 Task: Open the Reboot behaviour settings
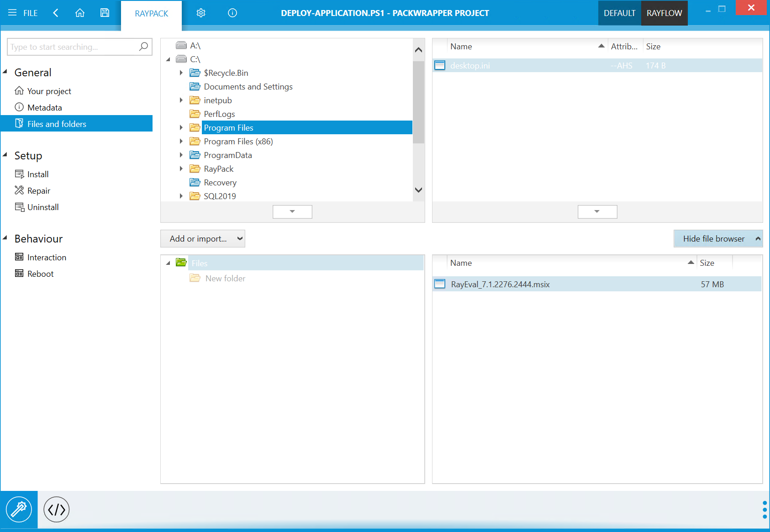[x=41, y=274]
